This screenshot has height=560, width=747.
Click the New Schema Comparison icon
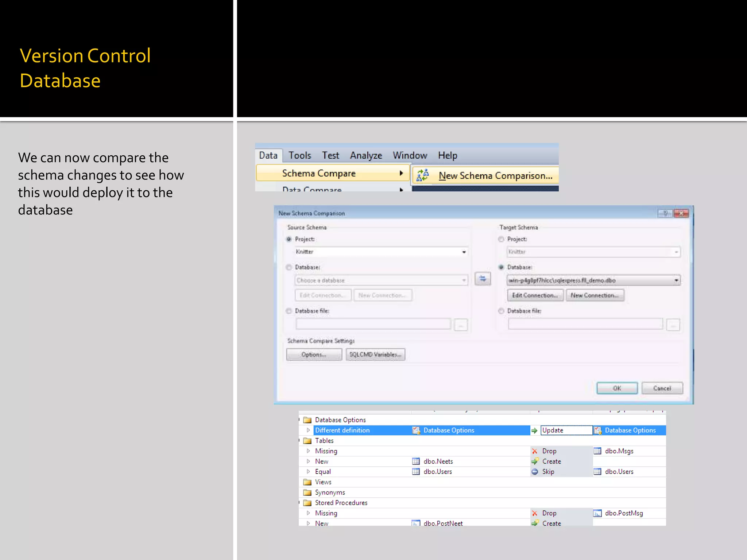(x=423, y=175)
